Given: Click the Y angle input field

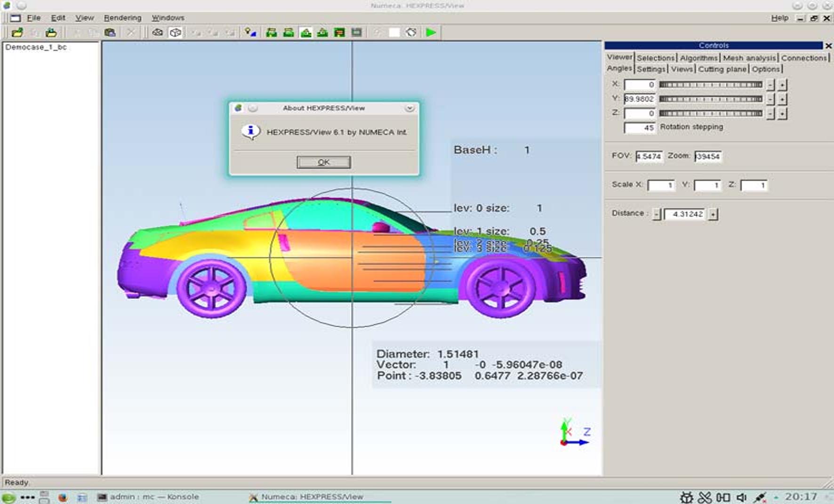Looking at the screenshot, I should pyautogui.click(x=639, y=99).
